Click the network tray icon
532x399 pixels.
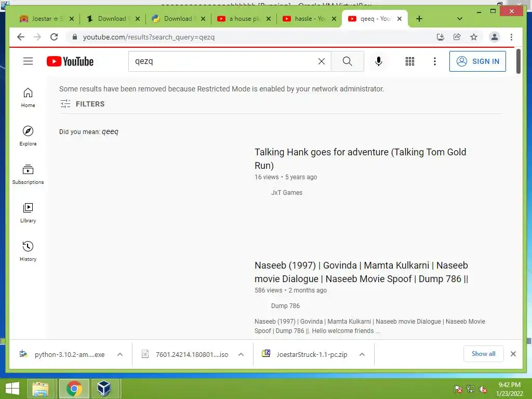click(x=471, y=389)
